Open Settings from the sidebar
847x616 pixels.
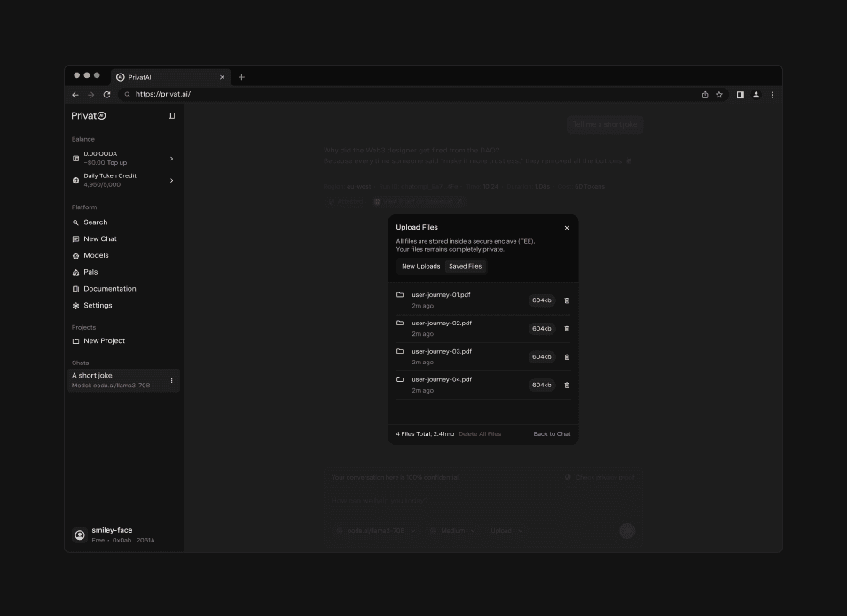click(75, 305)
